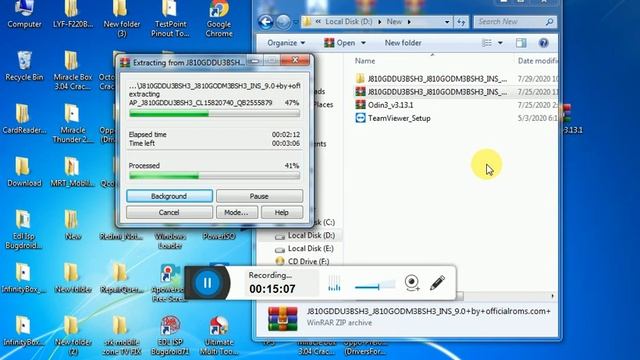Select the srk mobile zone TV FIX folder
This screenshot has height=360, width=640.
[x=121, y=336]
